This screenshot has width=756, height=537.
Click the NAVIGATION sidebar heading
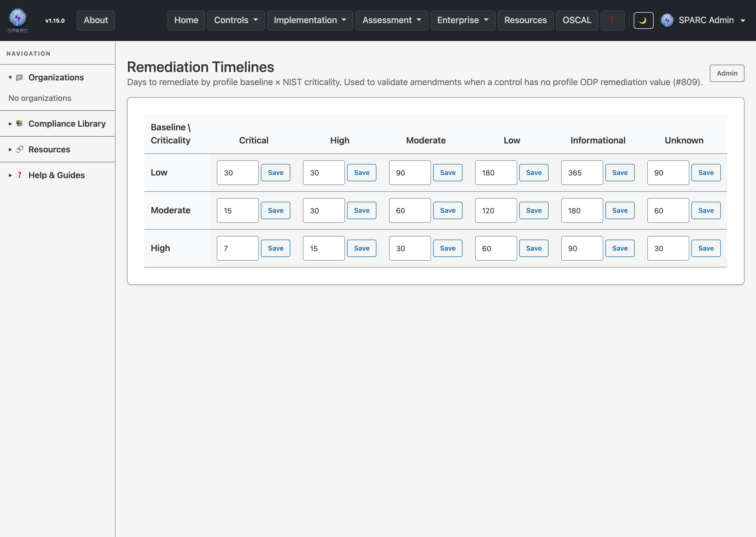click(x=28, y=54)
